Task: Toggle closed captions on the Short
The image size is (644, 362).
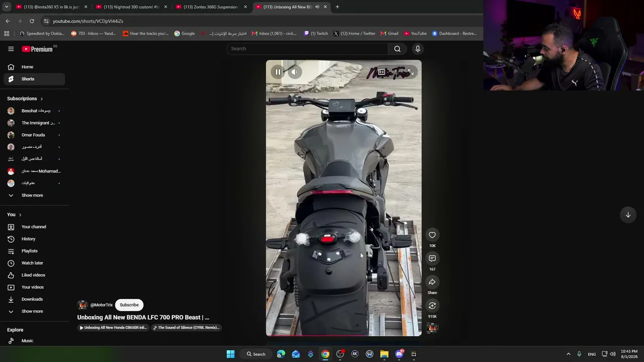Action: tap(381, 72)
